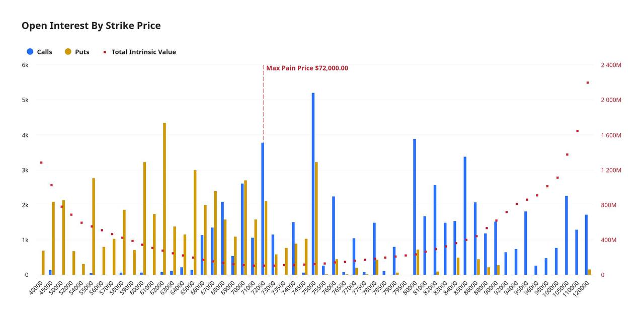Select the Puts bar at strike 55000
Image resolution: width=644 pixels, height=322 pixels.
click(94, 226)
